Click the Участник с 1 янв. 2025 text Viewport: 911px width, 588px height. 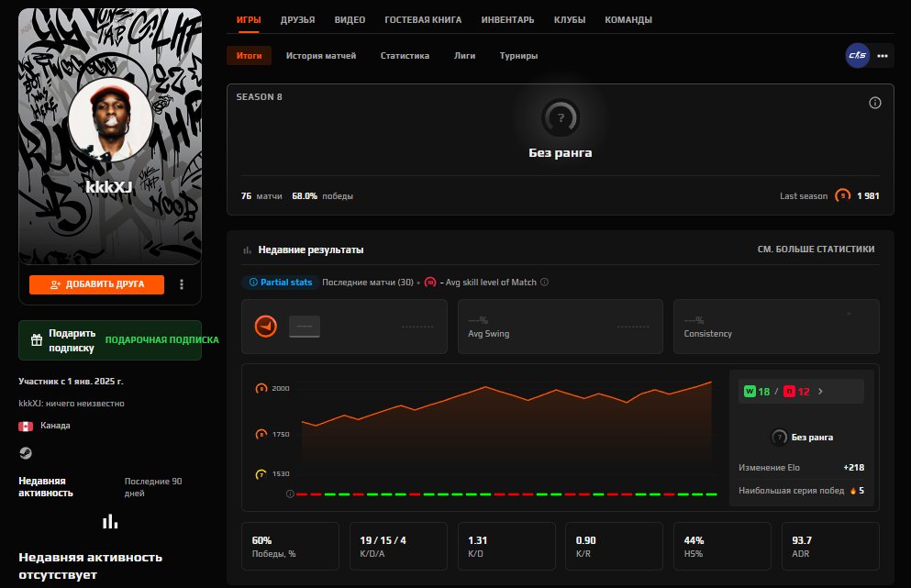point(71,382)
